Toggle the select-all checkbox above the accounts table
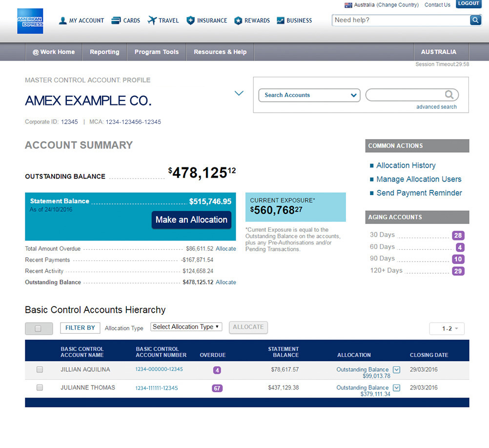This screenshot has width=489, height=448. 39,328
